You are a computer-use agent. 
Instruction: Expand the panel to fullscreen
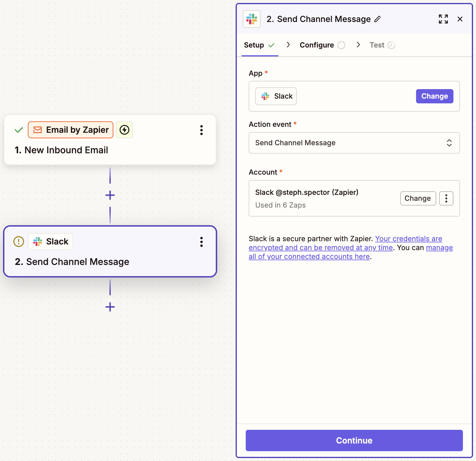(443, 19)
